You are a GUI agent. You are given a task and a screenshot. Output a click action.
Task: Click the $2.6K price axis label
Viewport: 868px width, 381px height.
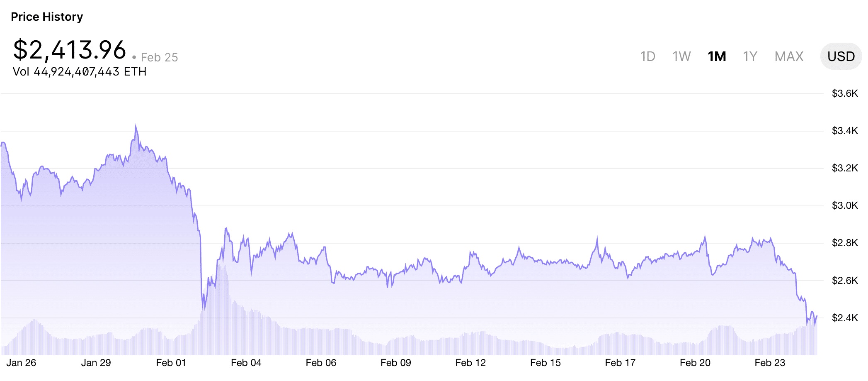(845, 281)
